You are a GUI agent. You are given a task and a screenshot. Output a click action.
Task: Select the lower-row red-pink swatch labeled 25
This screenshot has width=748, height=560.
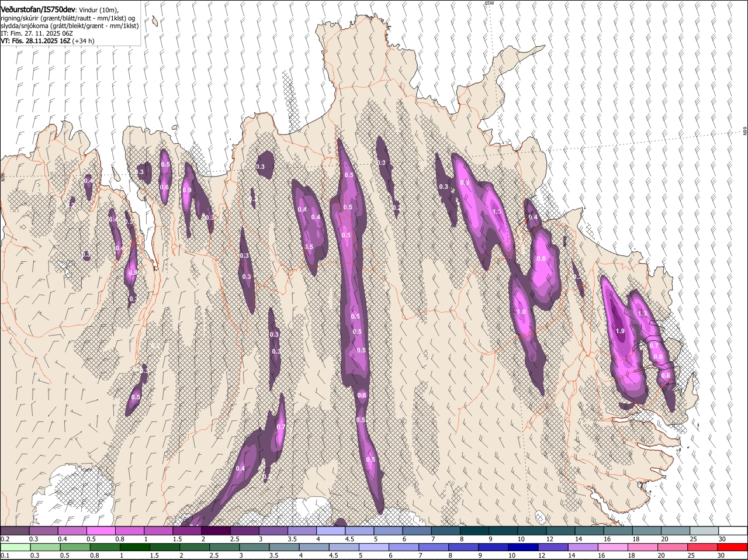click(x=702, y=547)
